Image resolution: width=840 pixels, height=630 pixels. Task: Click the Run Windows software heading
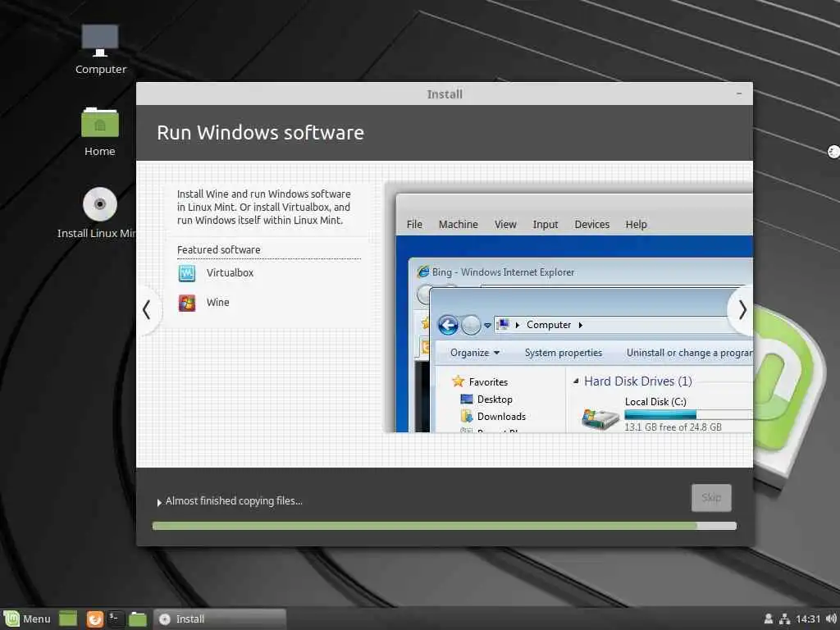(x=260, y=133)
